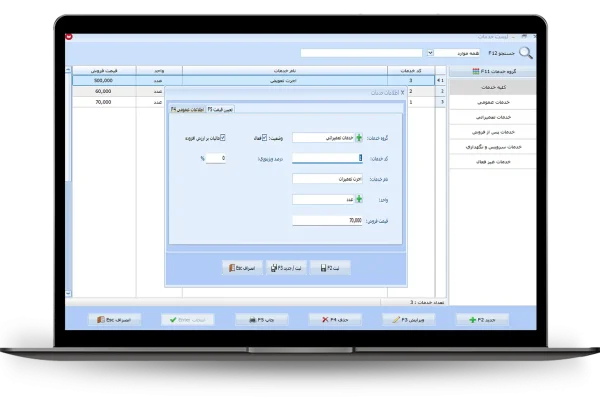This screenshot has width=600, height=400.
Task: Click the 60,000 price cell
Action: [104, 91]
